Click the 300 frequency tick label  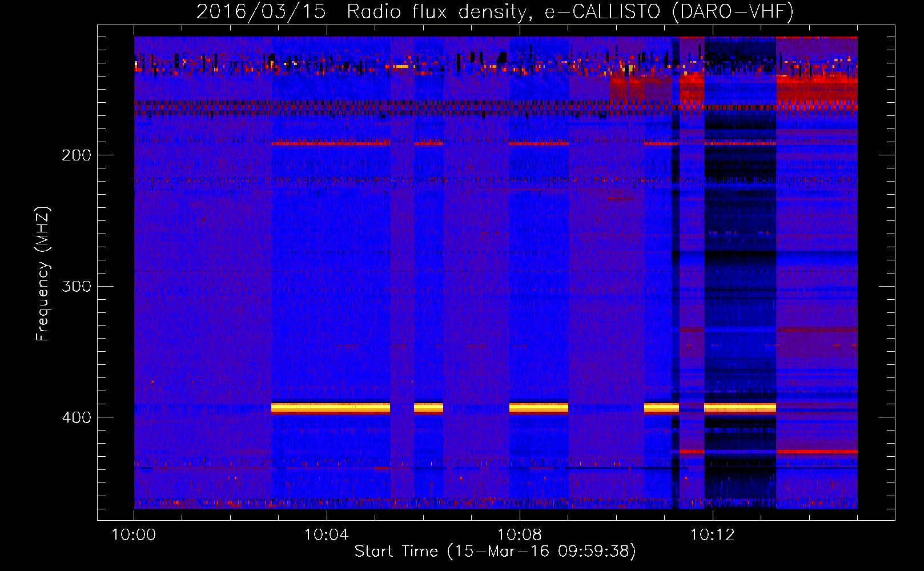[77, 285]
